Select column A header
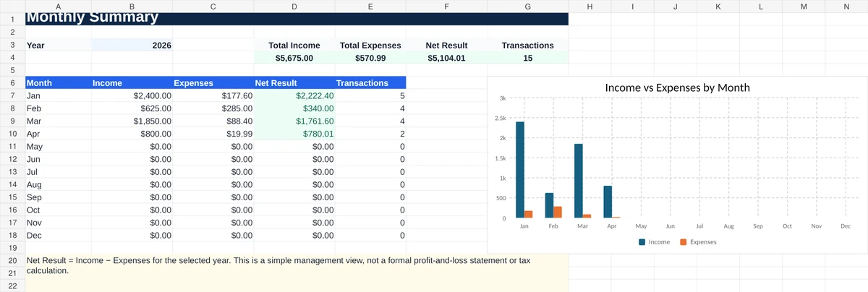Viewport: 868px width, 292px height. pos(58,6)
